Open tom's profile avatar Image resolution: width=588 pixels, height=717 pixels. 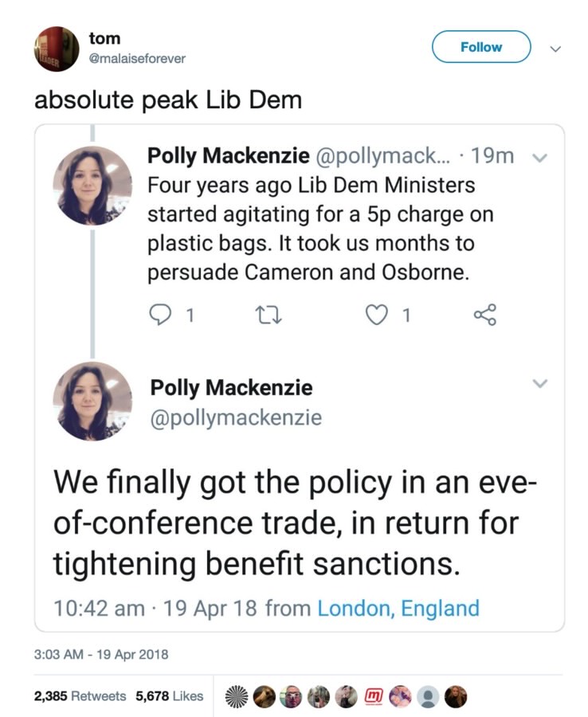tap(57, 48)
